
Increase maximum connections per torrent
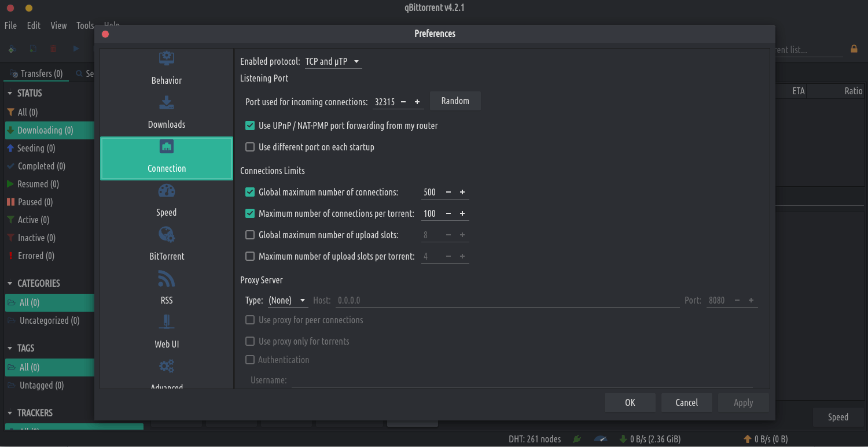(462, 213)
